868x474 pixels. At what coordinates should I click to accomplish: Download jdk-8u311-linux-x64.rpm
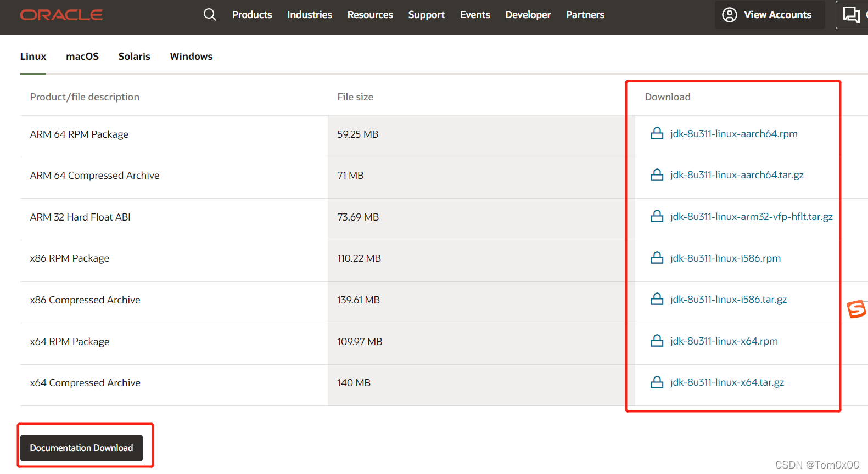[724, 341]
